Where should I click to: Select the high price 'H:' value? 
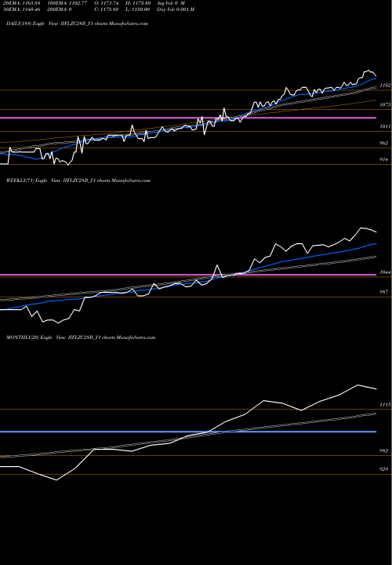(x=138, y=3)
